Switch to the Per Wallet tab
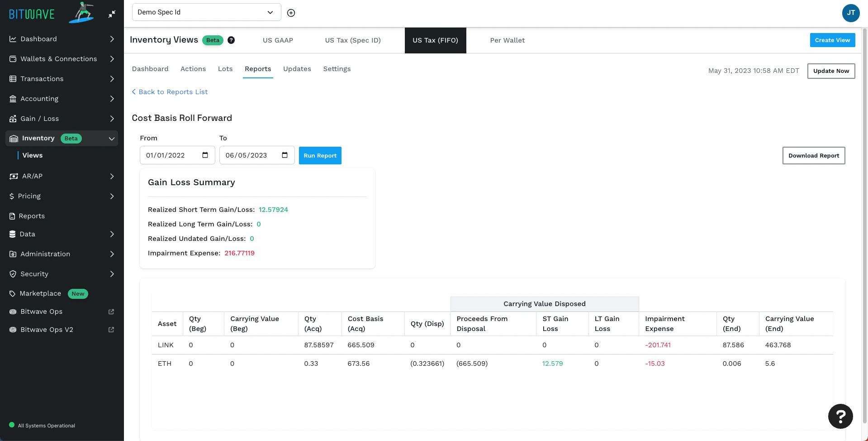The width and height of the screenshot is (868, 441). tap(508, 40)
